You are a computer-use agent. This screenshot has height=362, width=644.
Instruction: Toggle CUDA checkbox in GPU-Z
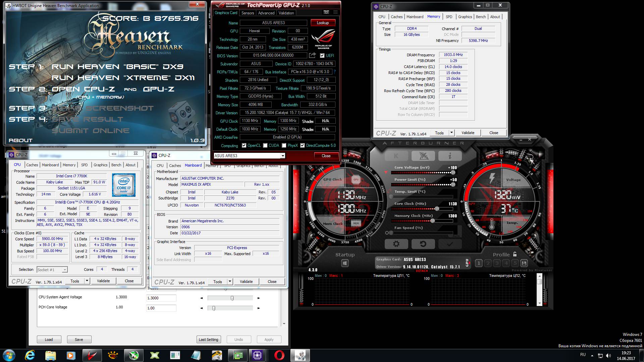tap(265, 145)
